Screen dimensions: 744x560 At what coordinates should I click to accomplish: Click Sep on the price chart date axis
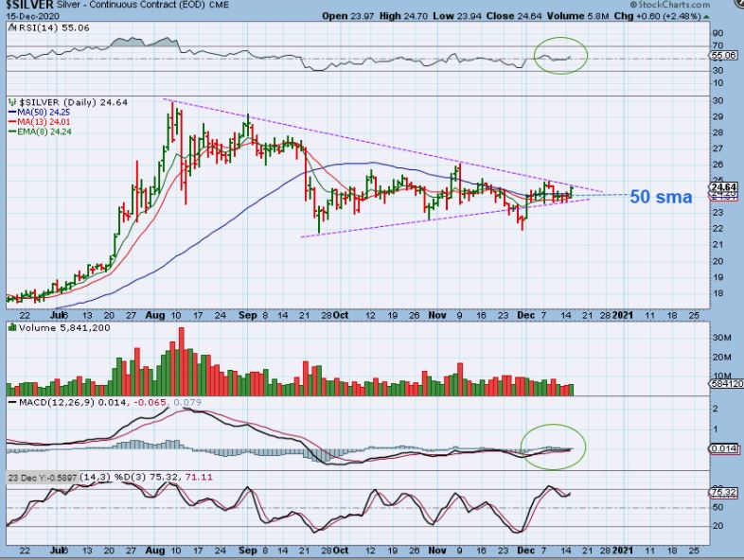tap(248, 315)
